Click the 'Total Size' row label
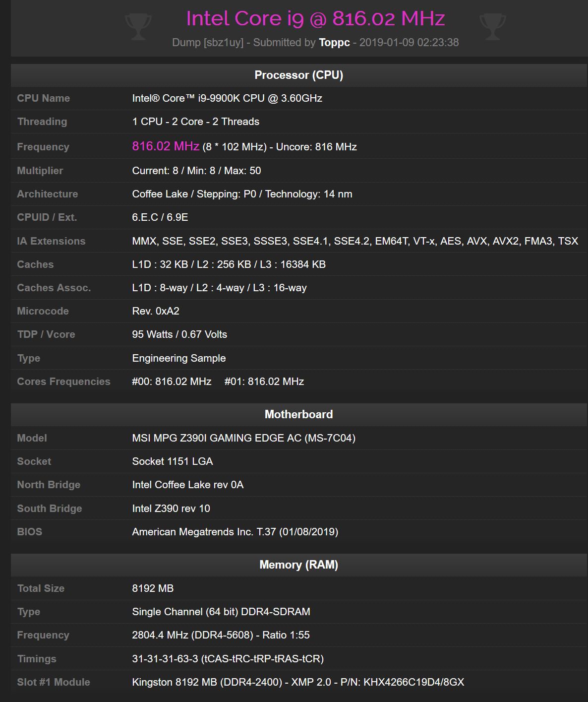Image resolution: width=588 pixels, height=702 pixels. tap(41, 588)
